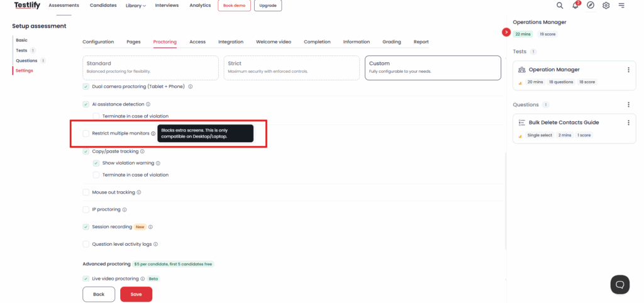The image size is (644, 303).
Task: Open the Configuration tab
Action: (98, 42)
